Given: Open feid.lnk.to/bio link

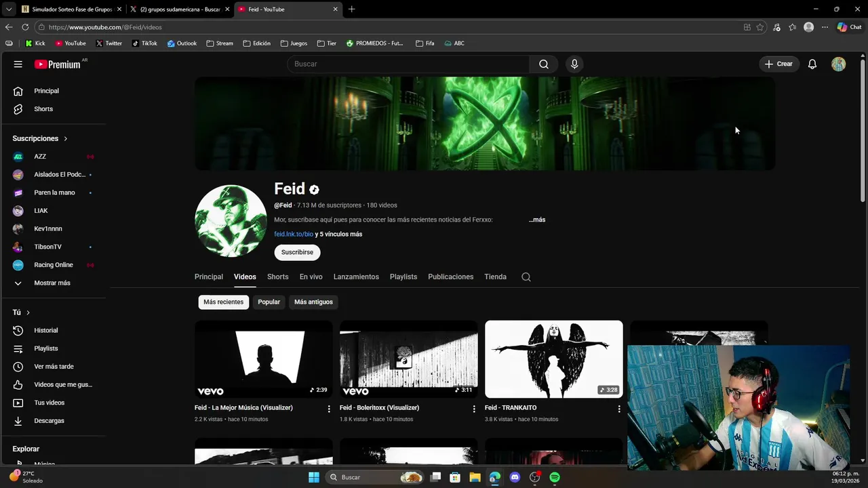Looking at the screenshot, I should 294,234.
